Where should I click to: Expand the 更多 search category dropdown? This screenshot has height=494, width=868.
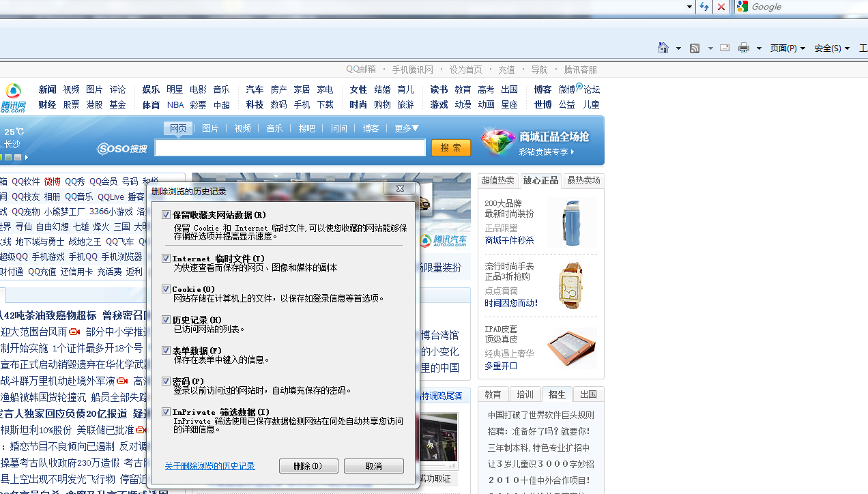[407, 128]
